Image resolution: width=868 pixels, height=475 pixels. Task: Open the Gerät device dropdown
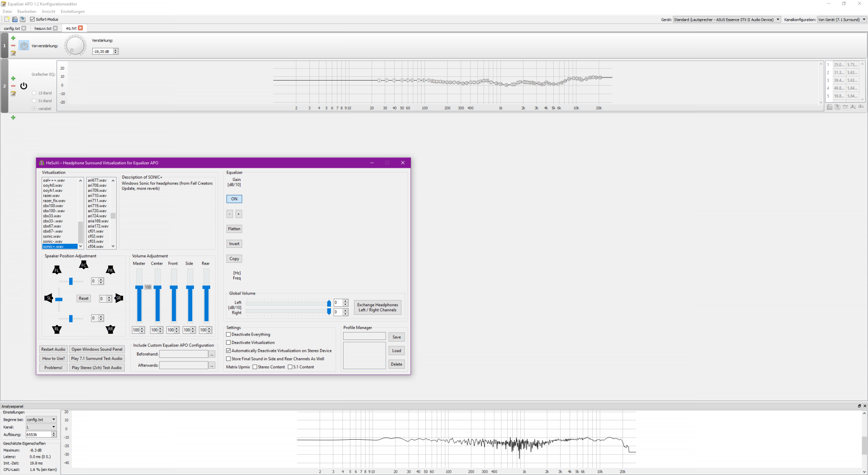[x=726, y=20]
